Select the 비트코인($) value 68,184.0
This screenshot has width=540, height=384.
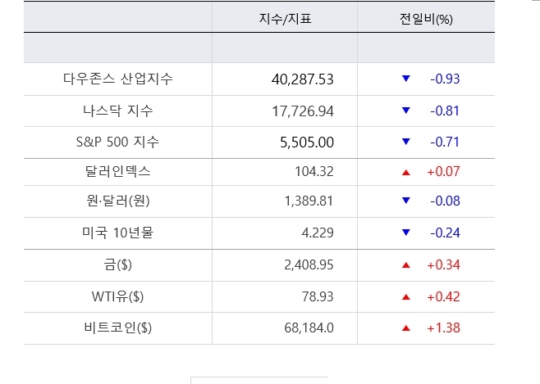(309, 328)
